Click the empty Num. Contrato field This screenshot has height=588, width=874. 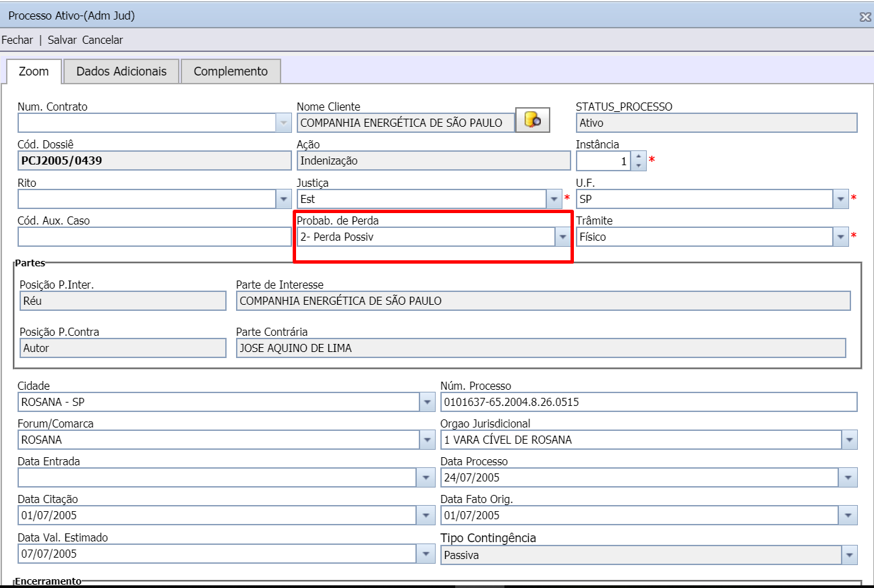(146, 123)
